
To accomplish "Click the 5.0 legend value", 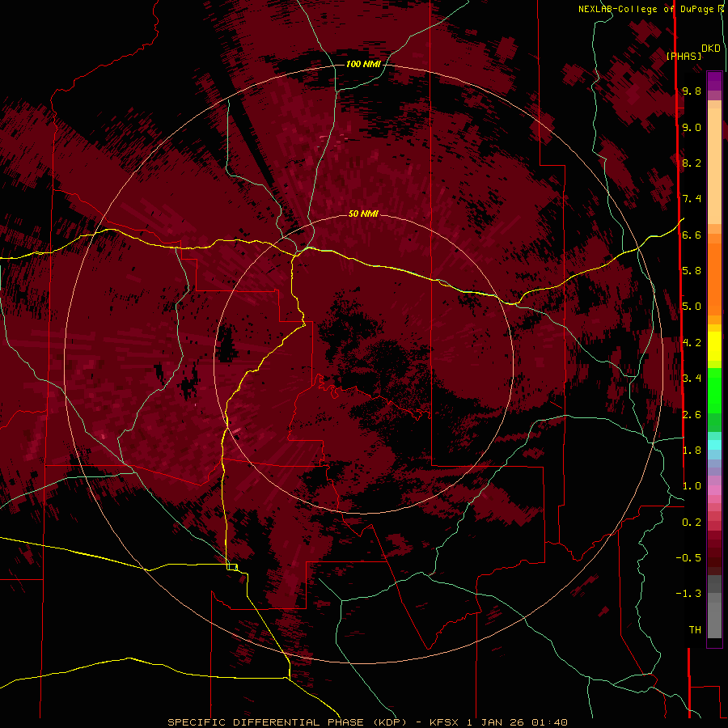I will pos(692,307).
